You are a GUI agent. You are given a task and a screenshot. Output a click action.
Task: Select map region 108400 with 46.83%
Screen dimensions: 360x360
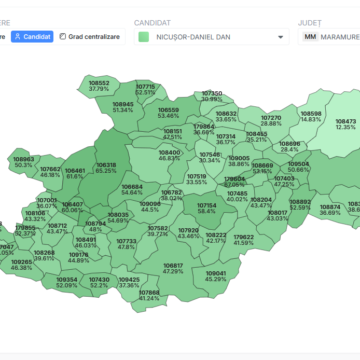[169, 155]
